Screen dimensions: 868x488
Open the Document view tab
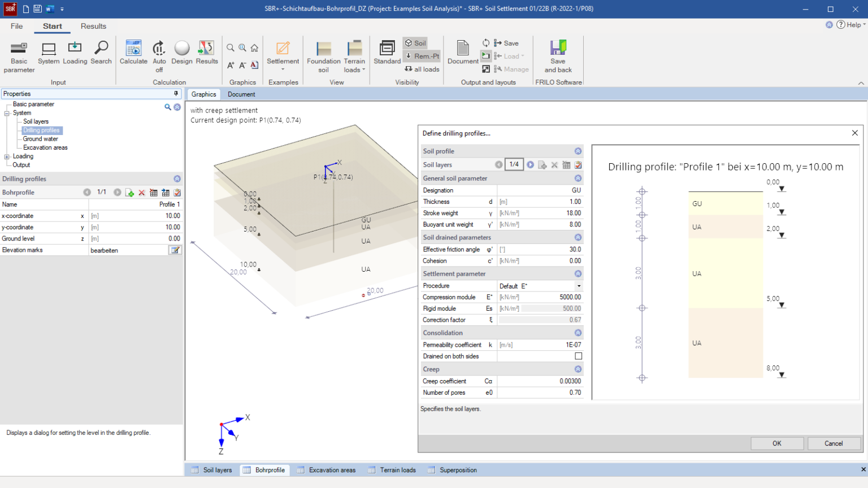click(x=241, y=94)
